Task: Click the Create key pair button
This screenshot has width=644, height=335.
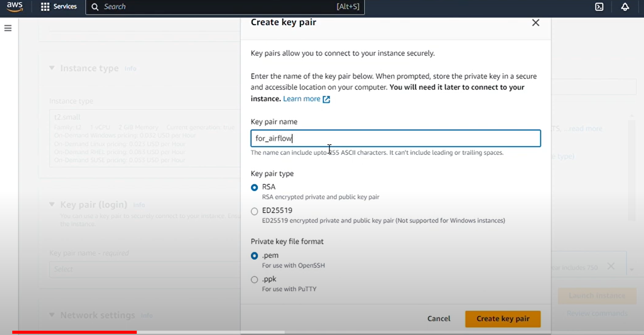Action: tap(503, 319)
